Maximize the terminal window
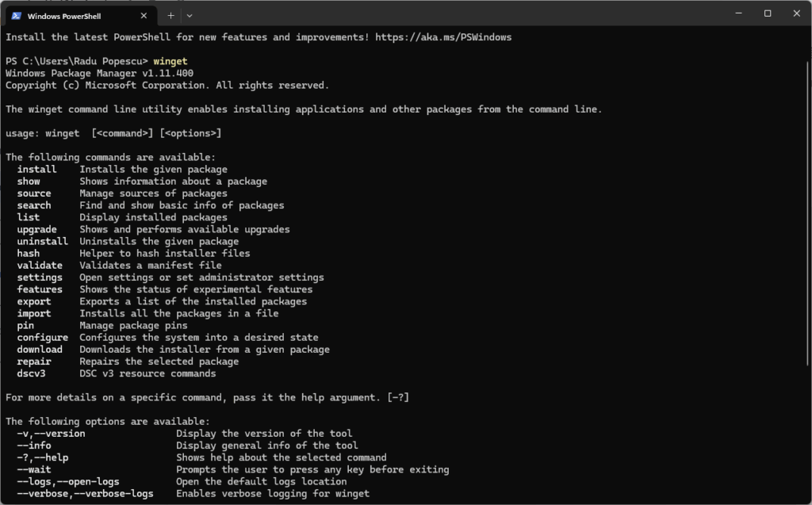812x505 pixels. coord(768,13)
